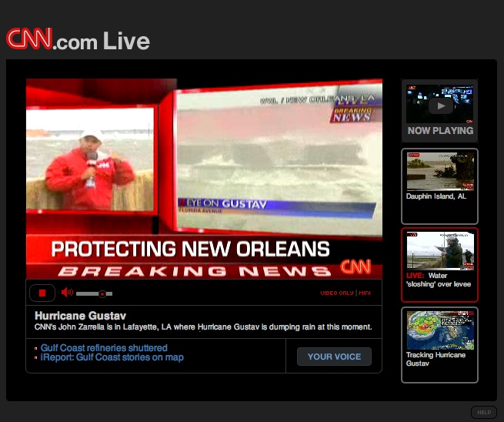This screenshot has width=504, height=422.
Task: Open Gulf Coast refineries shuttered story
Action: (104, 348)
